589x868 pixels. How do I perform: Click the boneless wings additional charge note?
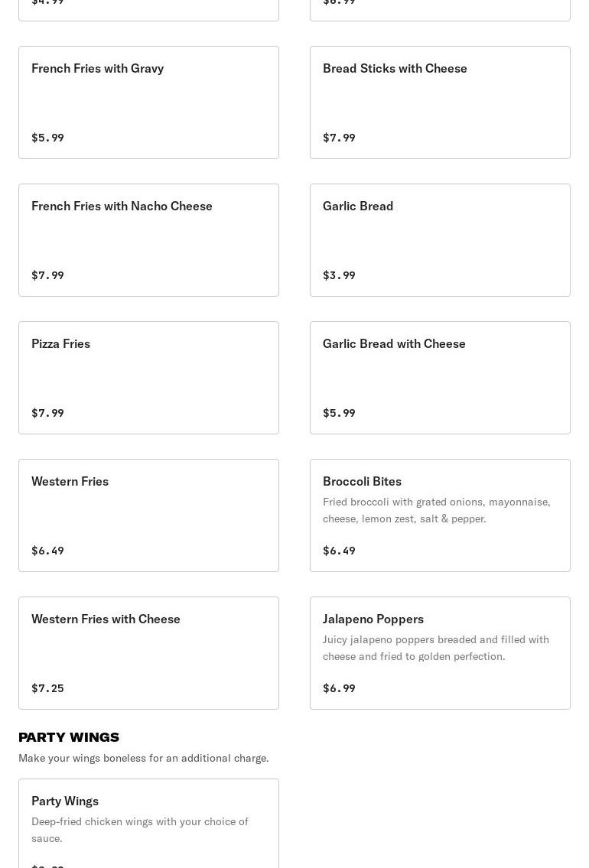pos(143,758)
